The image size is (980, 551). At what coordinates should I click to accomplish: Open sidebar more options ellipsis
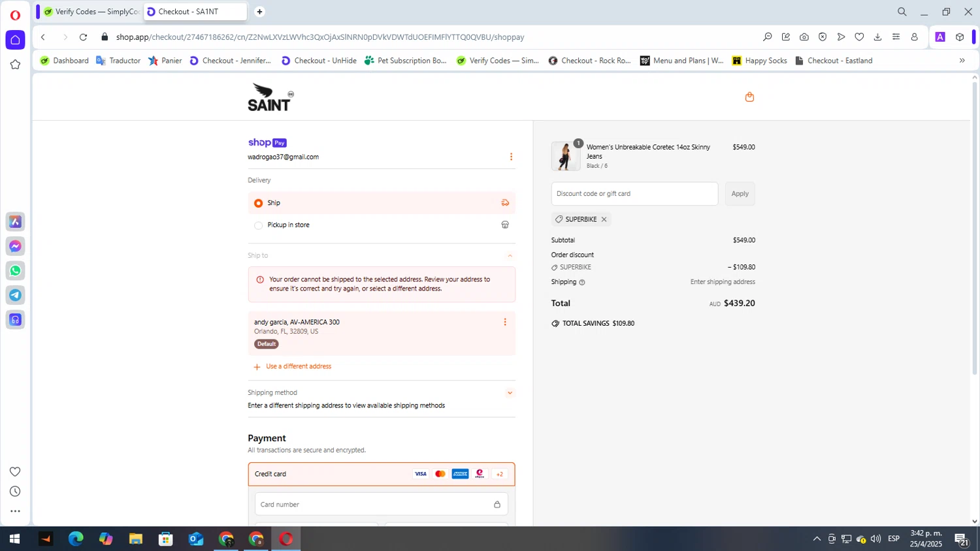[x=15, y=511]
